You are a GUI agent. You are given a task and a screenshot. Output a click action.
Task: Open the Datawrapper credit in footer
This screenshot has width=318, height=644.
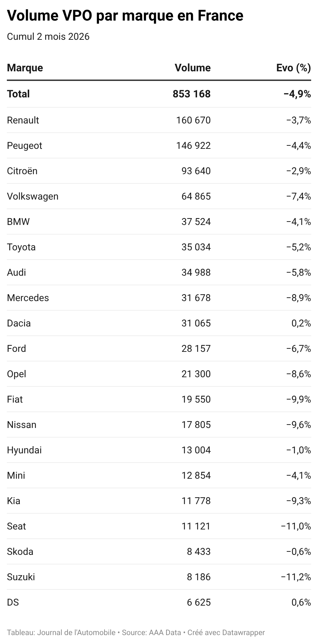click(243, 632)
